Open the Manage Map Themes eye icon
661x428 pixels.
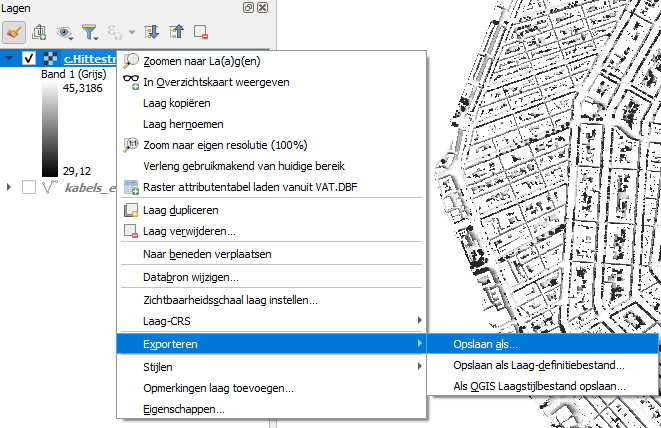(64, 32)
